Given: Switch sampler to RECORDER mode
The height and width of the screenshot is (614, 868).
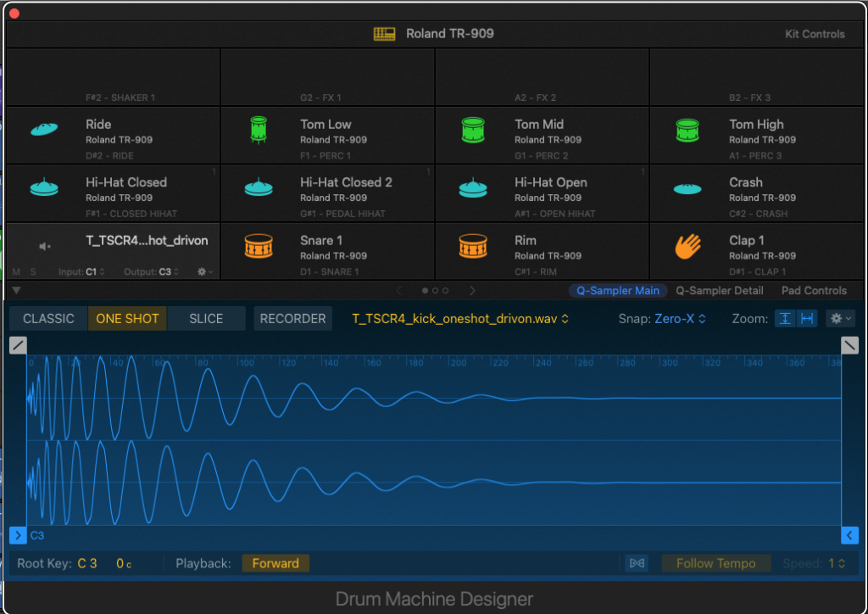Looking at the screenshot, I should (x=292, y=318).
